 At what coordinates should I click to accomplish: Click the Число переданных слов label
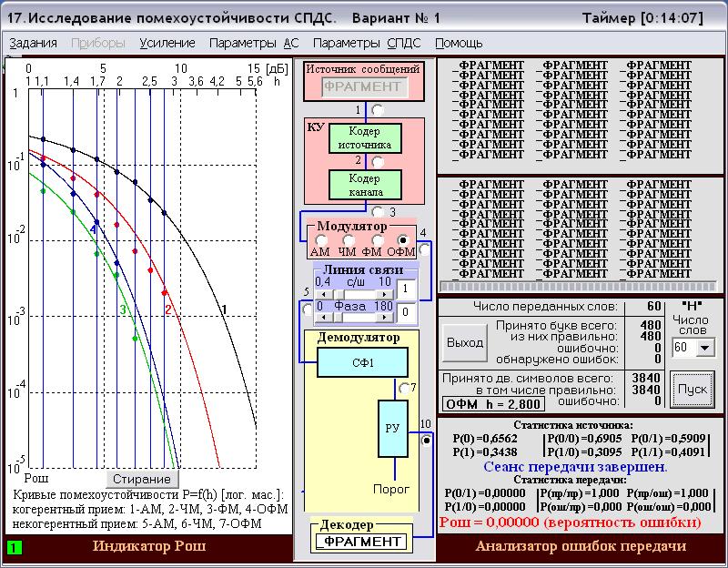click(545, 307)
